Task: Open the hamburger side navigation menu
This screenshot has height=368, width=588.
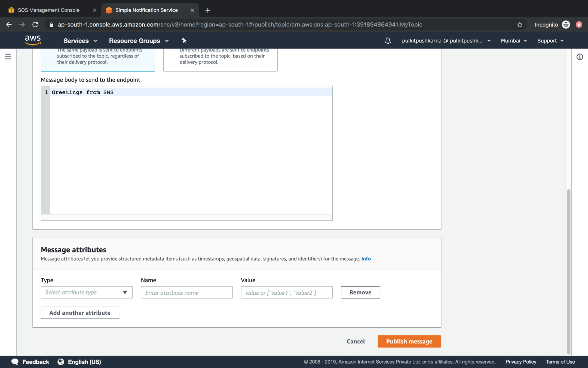Action: tap(8, 57)
